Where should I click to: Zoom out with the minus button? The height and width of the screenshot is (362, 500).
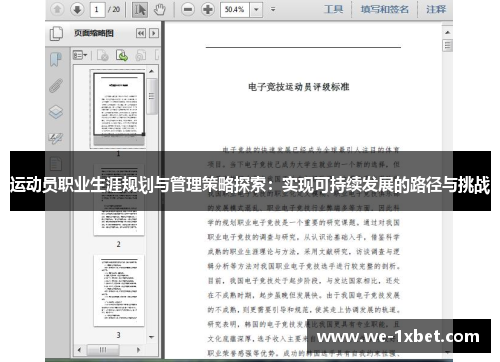coord(188,9)
